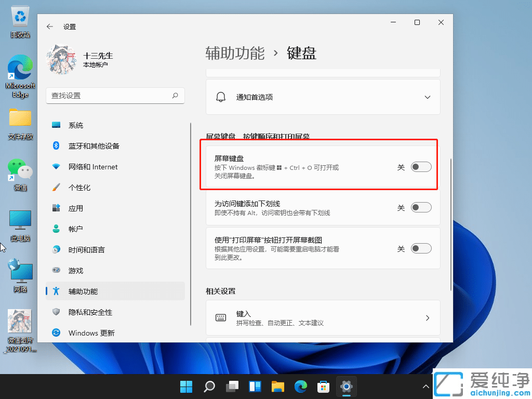The image size is (532, 399).
Task: Turn on 为访问键添加下划线
Action: point(421,207)
